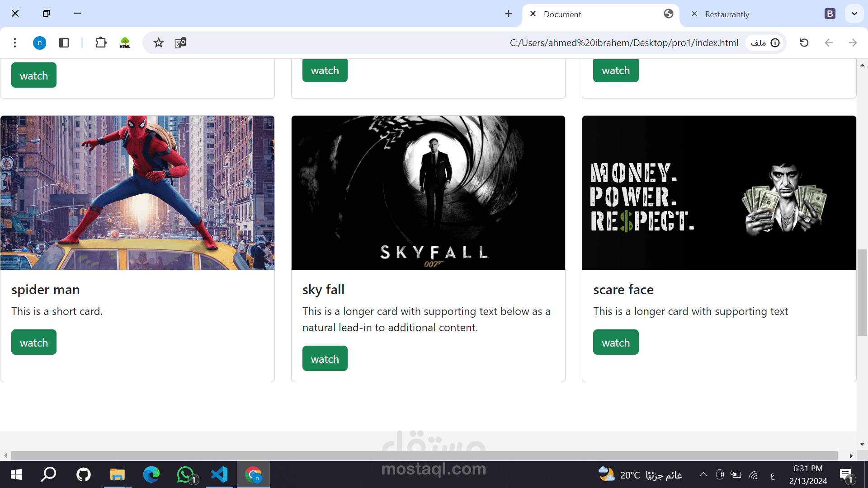Click the HTML tree extension icon
Screen dimensions: 868x488
(125, 42)
